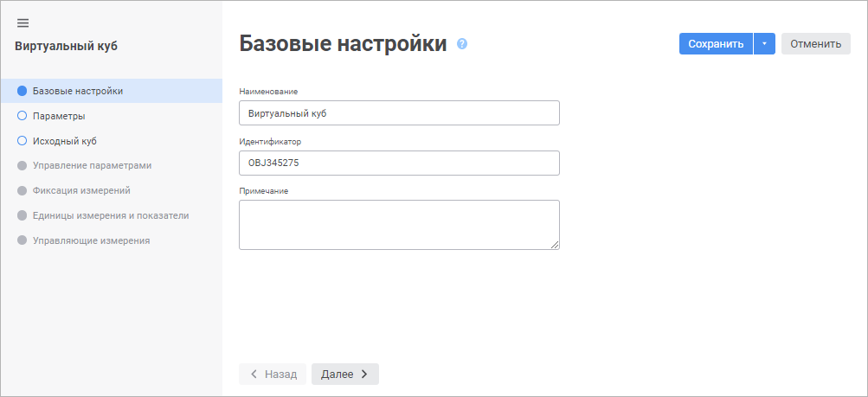868x397 pixels.
Task: Click into the Идентификатор text field
Action: (399, 163)
